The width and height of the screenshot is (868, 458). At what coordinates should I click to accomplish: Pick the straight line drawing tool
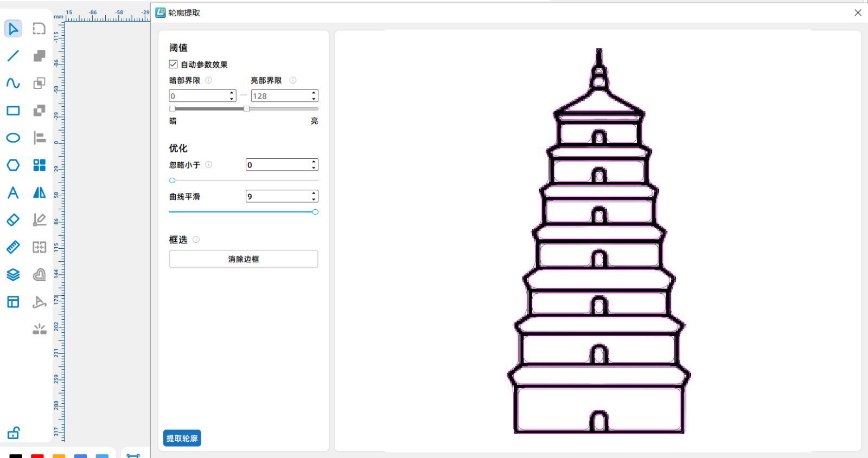13,56
